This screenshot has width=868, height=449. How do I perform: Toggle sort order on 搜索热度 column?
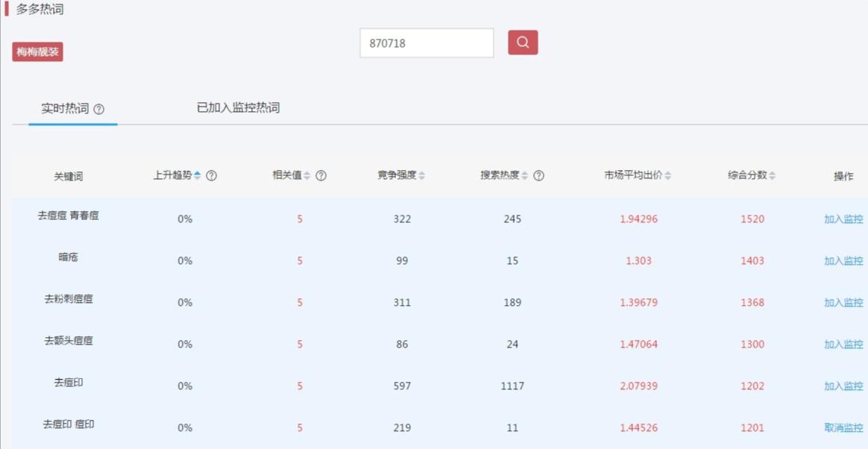tap(524, 175)
